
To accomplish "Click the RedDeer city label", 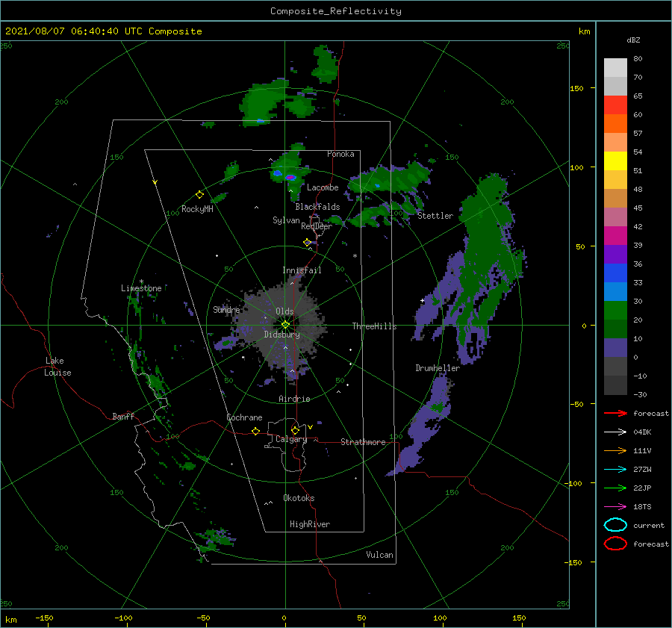I will (317, 226).
